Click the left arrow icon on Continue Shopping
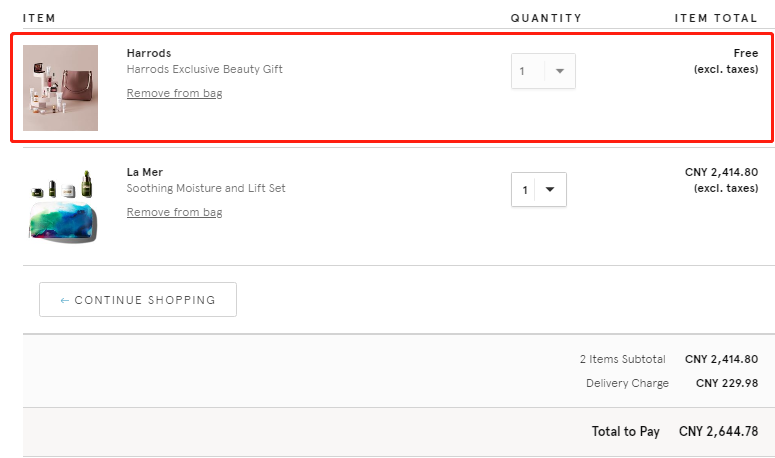 coord(64,300)
